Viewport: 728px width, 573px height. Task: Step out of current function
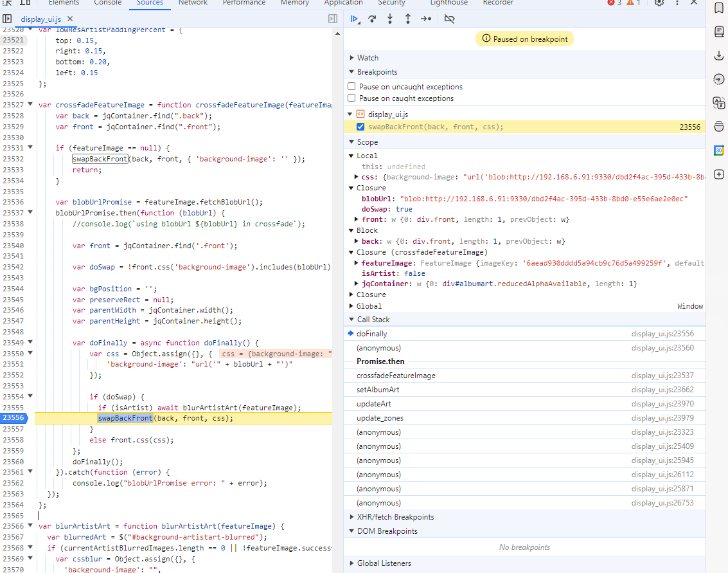point(407,19)
